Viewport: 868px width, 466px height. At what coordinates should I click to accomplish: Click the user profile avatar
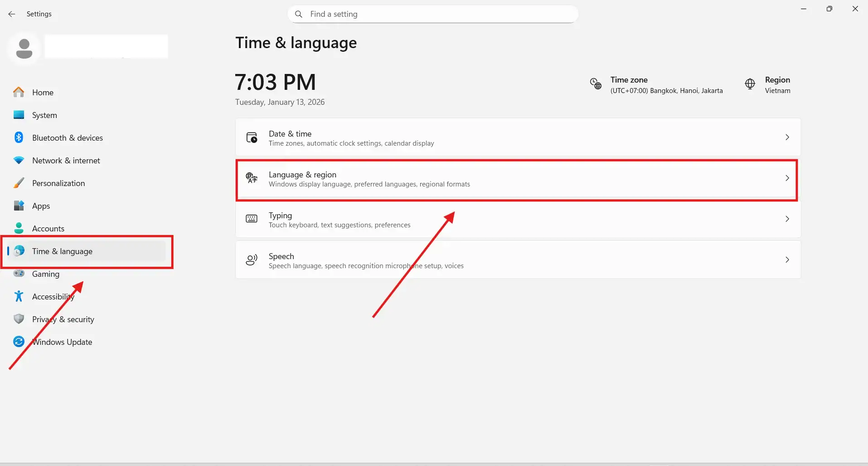pyautogui.click(x=24, y=48)
